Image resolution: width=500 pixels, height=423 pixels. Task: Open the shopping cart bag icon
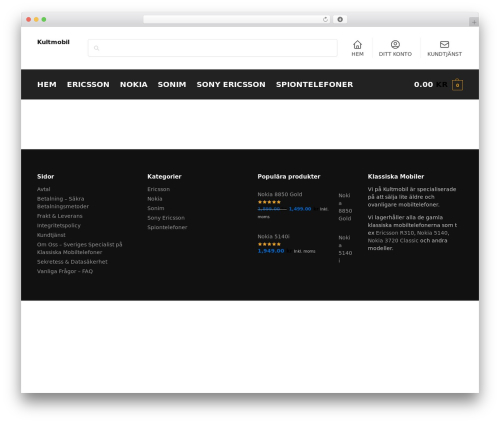pyautogui.click(x=457, y=85)
